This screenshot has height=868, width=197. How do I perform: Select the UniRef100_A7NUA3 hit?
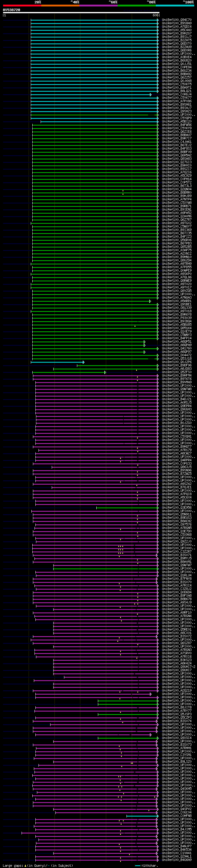177,297
